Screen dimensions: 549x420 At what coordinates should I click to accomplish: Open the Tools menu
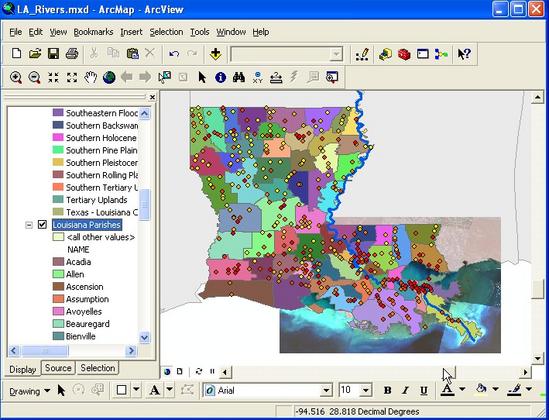click(200, 32)
